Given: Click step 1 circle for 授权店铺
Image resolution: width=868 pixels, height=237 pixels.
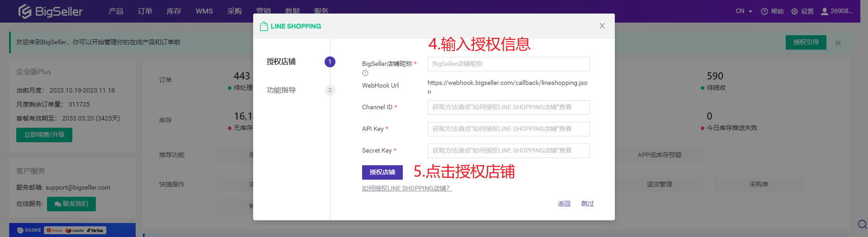Looking at the screenshot, I should click(x=330, y=62).
